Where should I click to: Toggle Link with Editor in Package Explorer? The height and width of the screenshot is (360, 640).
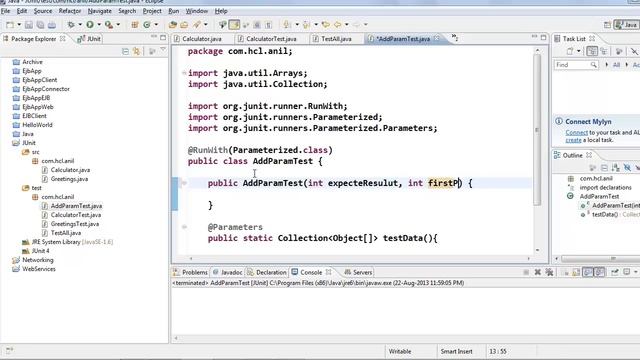pos(136,51)
